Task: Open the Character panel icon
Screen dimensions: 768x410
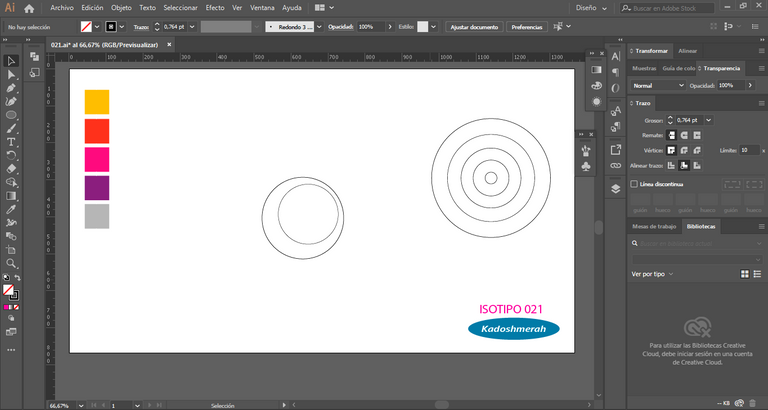Action: click(616, 57)
